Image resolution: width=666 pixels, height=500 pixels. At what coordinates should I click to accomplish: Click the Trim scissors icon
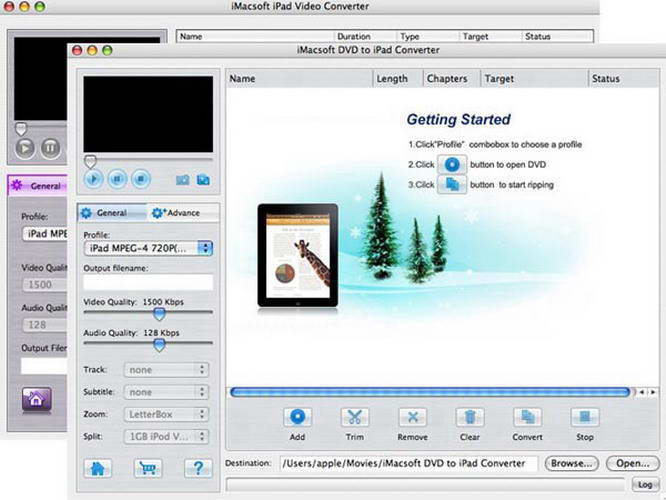click(353, 417)
